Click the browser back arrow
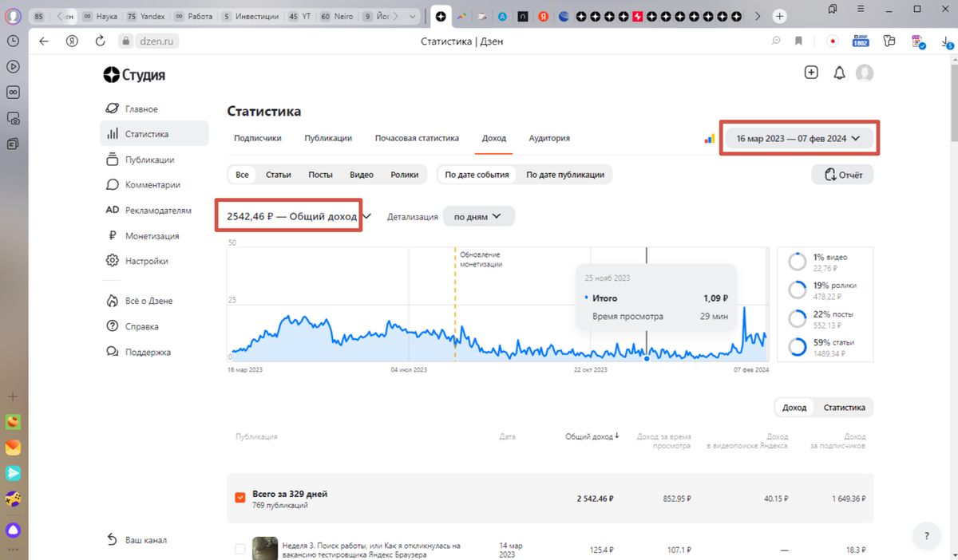This screenshot has width=958, height=560. point(44,41)
